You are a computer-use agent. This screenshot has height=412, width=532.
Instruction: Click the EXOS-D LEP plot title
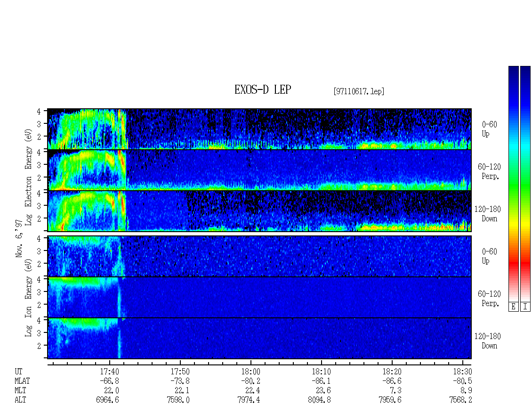pos(263,89)
